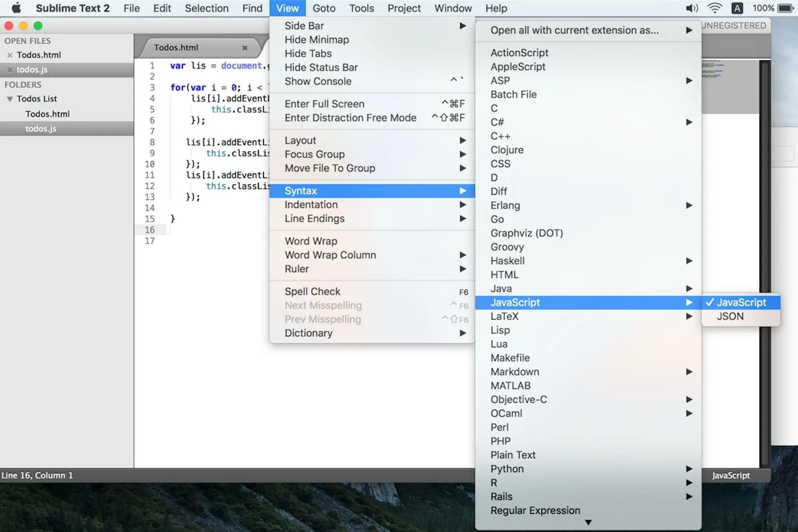
Task: Click JavaScript syntax in status bar
Action: tap(731, 475)
